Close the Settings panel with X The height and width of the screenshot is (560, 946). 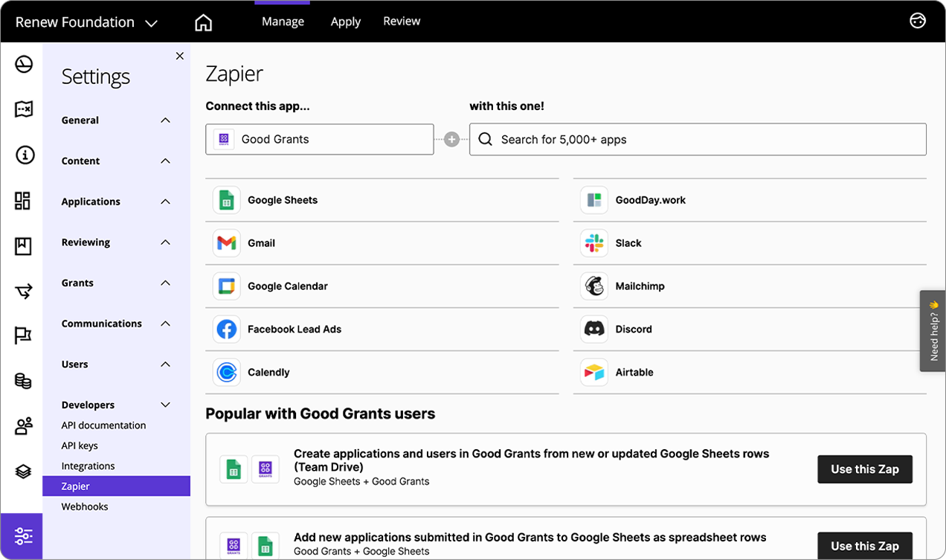coord(179,56)
